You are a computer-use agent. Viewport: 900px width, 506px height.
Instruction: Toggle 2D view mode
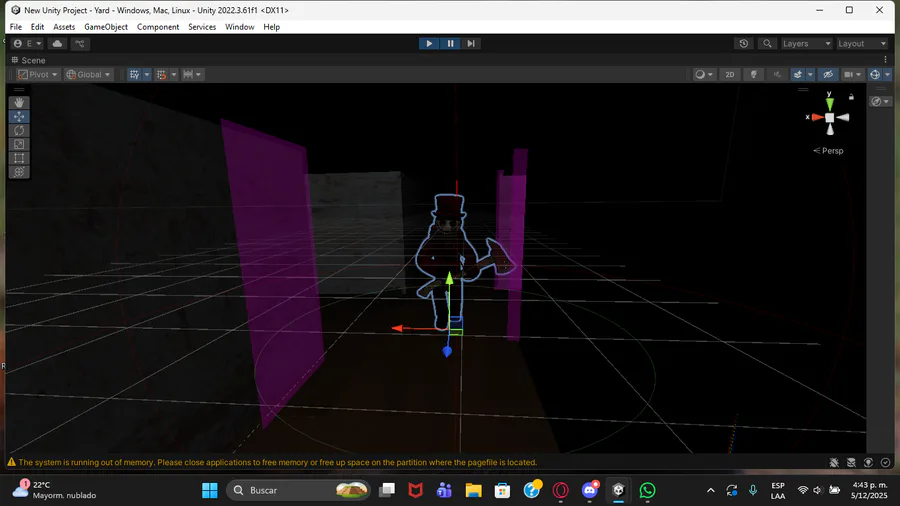point(730,75)
